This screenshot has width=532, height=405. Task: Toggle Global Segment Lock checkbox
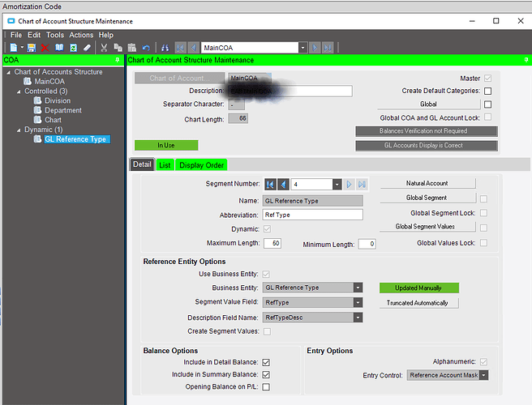[x=484, y=213]
